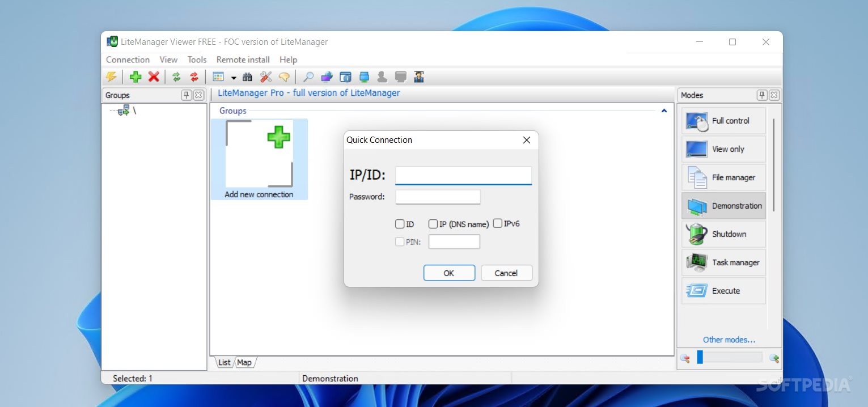This screenshot has width=868, height=407.
Task: Select Full control mode
Action: (x=723, y=121)
